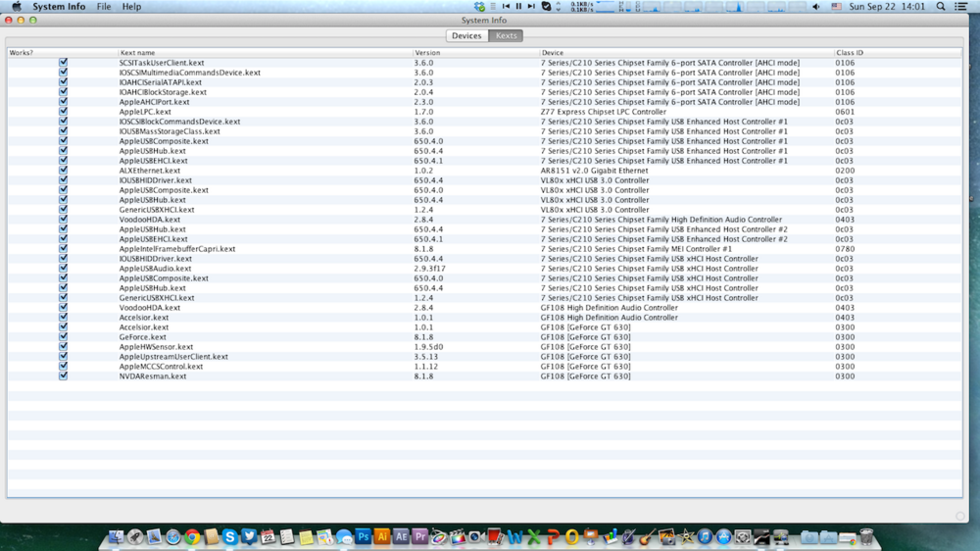
Task: Open the Trash in the dock
Action: point(866,536)
